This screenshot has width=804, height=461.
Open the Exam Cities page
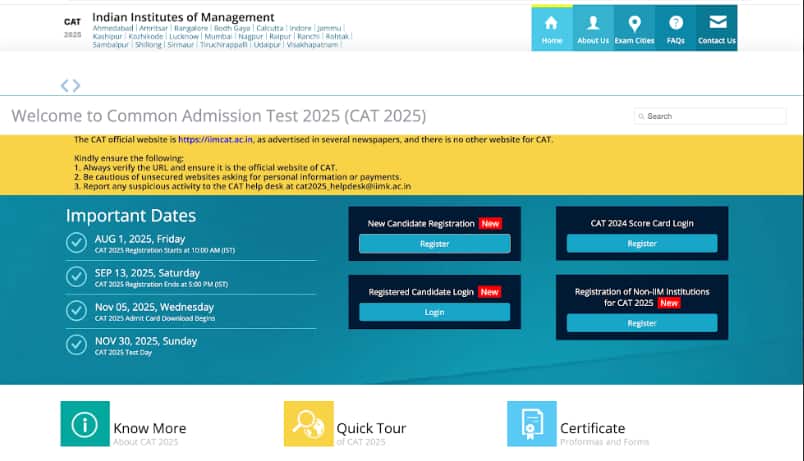click(634, 28)
